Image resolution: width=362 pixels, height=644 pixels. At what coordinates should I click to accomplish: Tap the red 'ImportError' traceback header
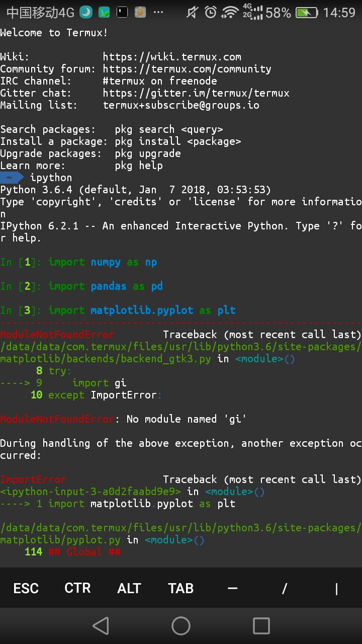tap(33, 479)
